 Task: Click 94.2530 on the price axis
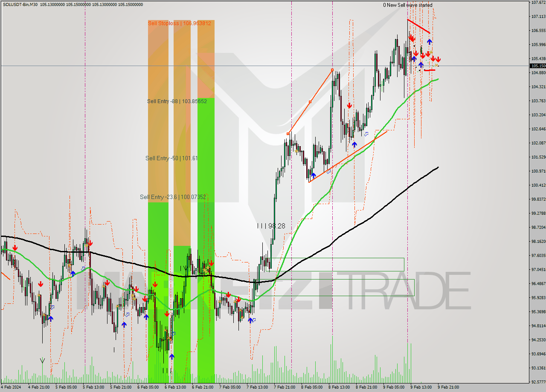tap(538, 340)
